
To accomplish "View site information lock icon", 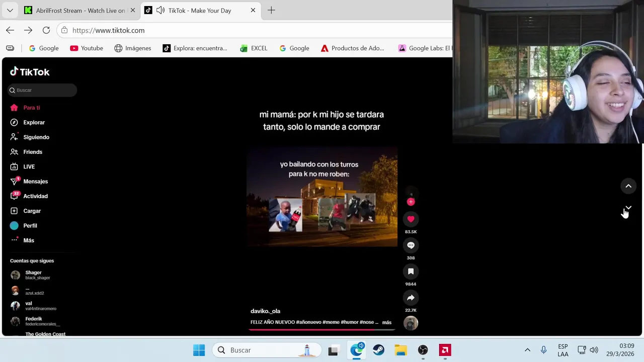I will 64,30.
